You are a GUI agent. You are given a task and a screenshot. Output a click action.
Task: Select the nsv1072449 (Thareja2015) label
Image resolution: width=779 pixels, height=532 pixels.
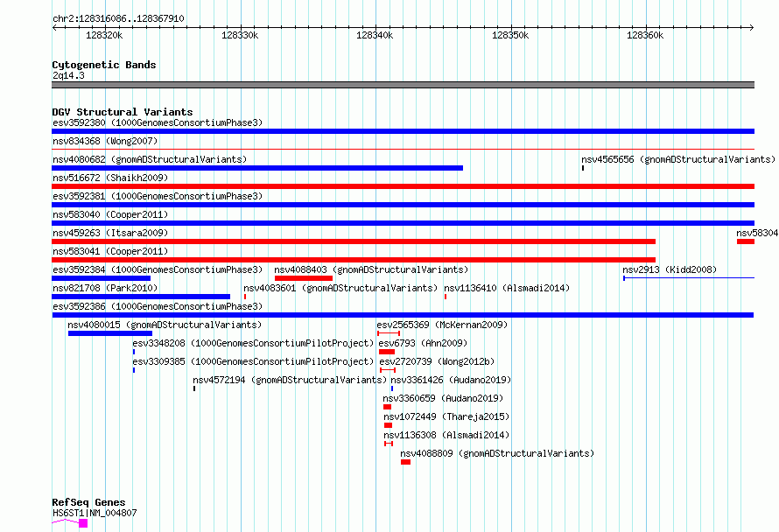click(x=446, y=416)
